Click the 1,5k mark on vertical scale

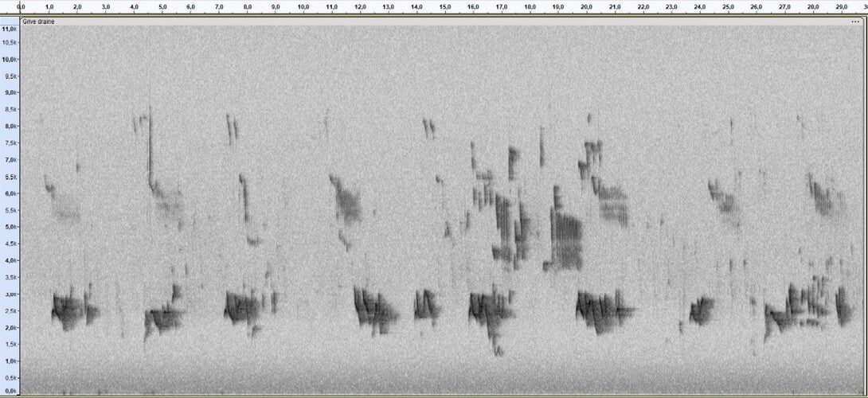[x=10, y=345]
